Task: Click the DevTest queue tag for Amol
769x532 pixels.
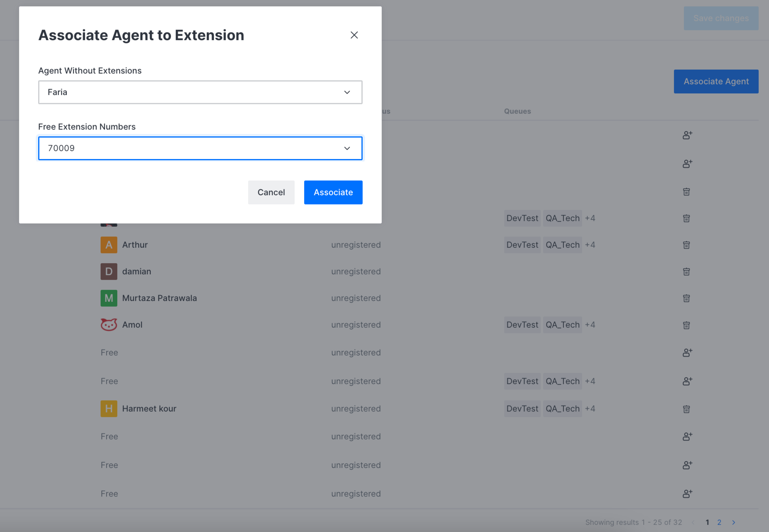Action: point(522,325)
